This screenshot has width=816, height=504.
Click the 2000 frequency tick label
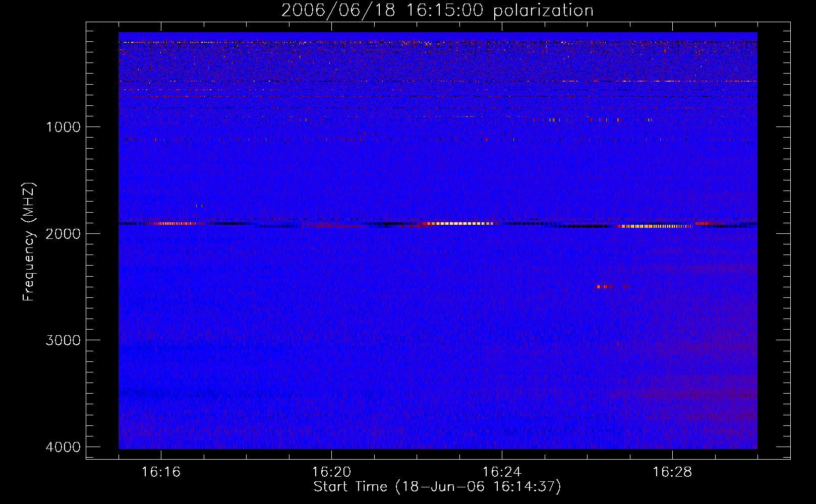[63, 233]
